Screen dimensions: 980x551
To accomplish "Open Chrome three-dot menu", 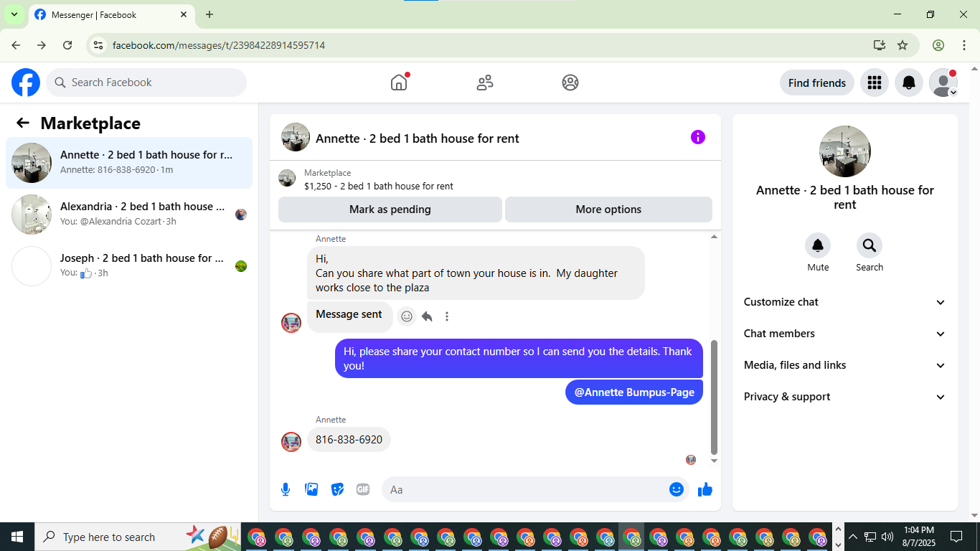I will pyautogui.click(x=964, y=45).
